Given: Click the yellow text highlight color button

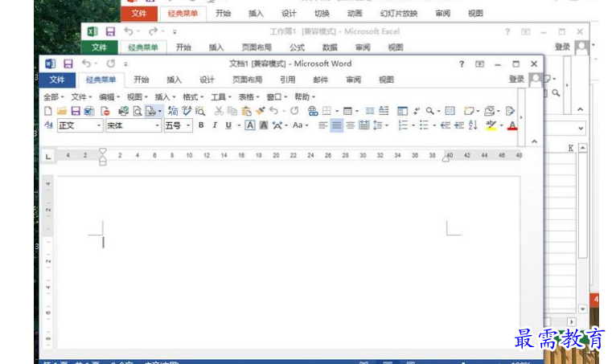Looking at the screenshot, I should [x=491, y=125].
